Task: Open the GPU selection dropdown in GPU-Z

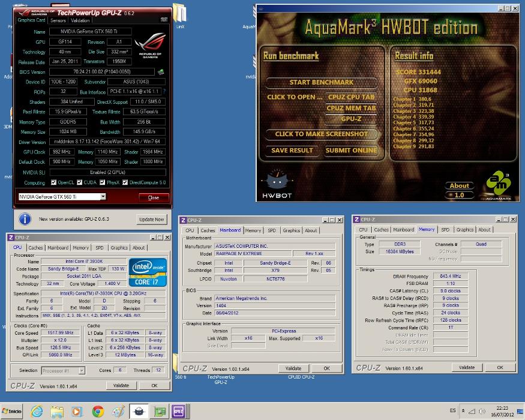Action: [x=103, y=197]
